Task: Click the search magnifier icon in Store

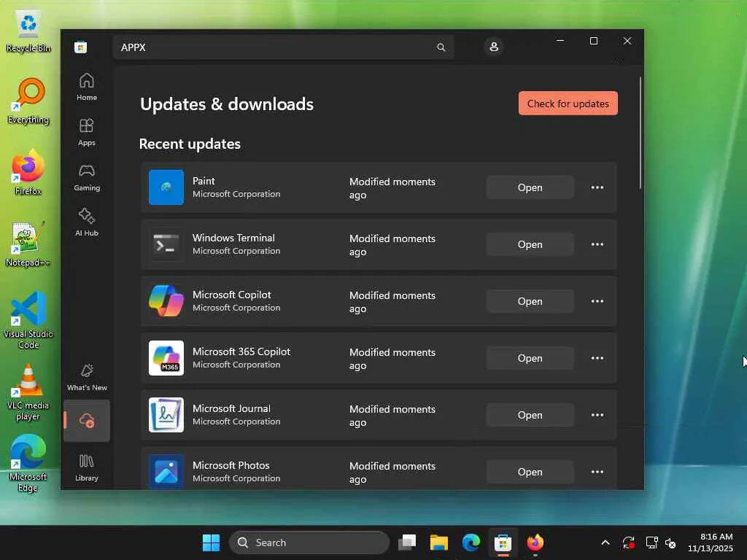Action: coord(441,47)
